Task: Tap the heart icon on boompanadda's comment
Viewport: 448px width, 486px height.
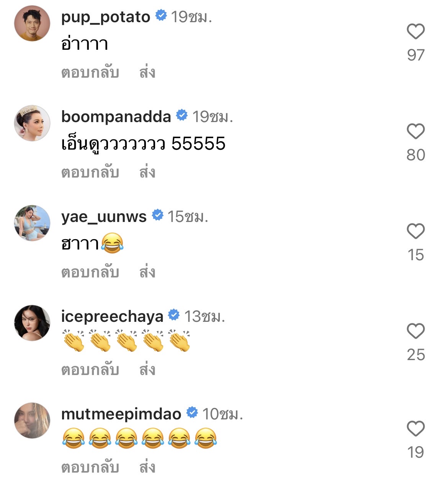Action: 415,130
